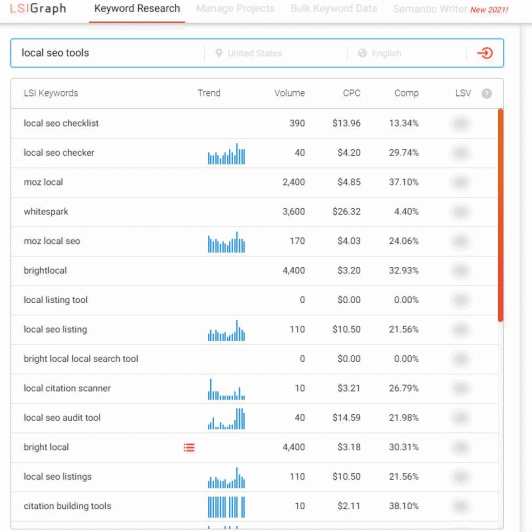
Task: Click the LSV help question mark icon
Action: [x=487, y=93]
